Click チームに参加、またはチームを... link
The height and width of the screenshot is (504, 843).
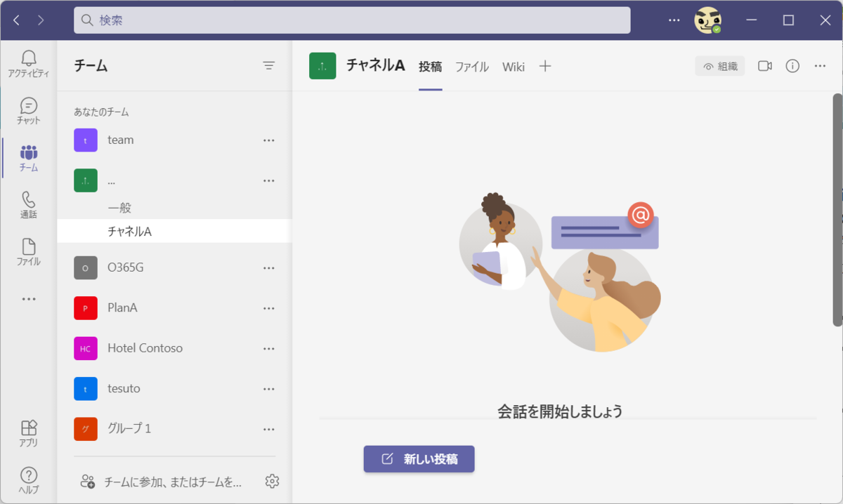[x=172, y=482]
